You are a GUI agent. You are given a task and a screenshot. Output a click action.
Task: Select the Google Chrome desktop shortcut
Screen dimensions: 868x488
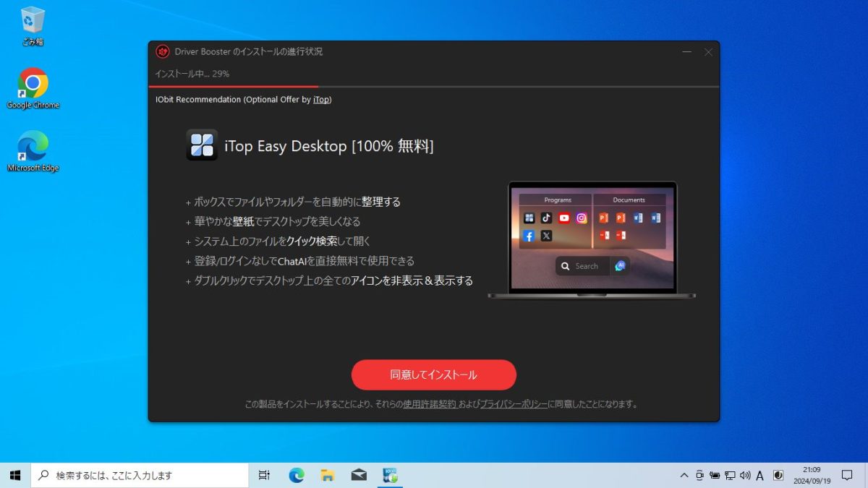point(33,89)
